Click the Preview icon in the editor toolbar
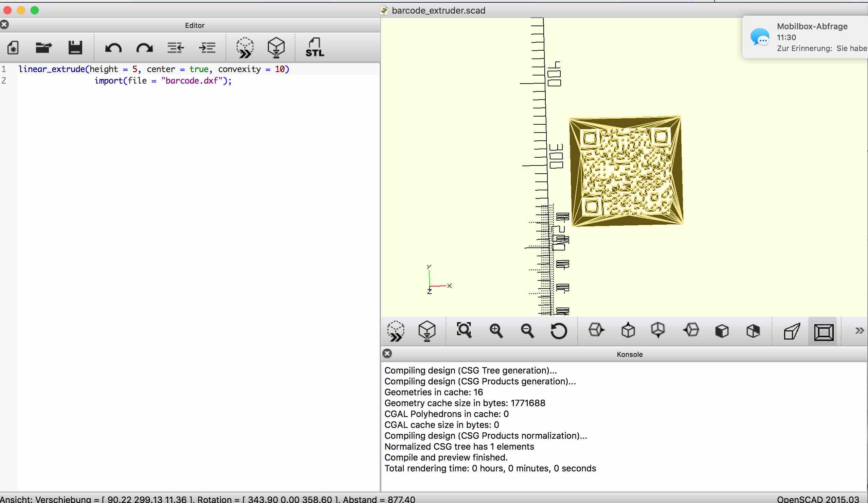Viewport: 868px width, 503px height. click(x=245, y=48)
